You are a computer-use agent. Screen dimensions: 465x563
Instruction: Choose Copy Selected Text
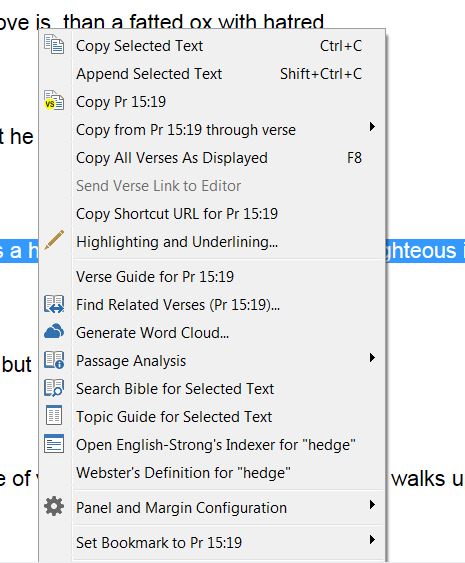click(212, 46)
